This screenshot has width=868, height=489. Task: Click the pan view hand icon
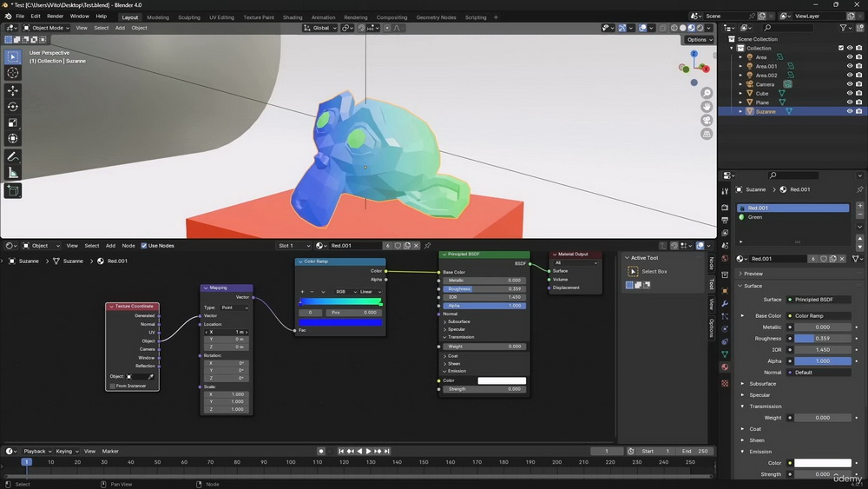click(707, 106)
